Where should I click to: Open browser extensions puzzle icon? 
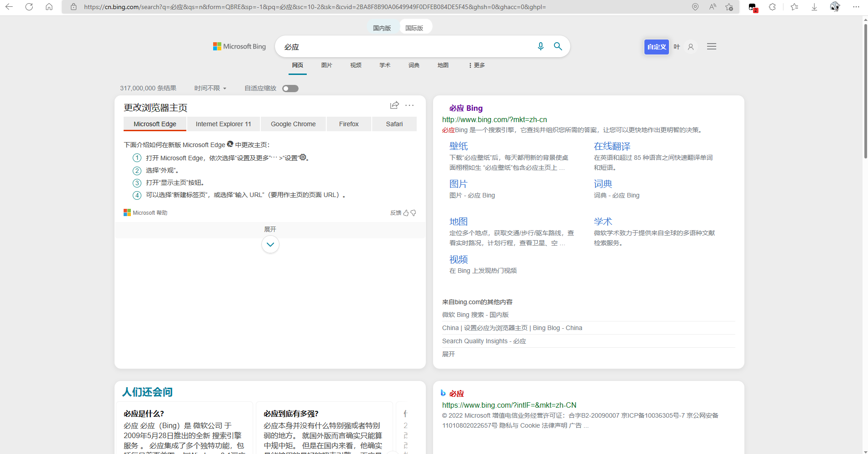click(x=772, y=7)
